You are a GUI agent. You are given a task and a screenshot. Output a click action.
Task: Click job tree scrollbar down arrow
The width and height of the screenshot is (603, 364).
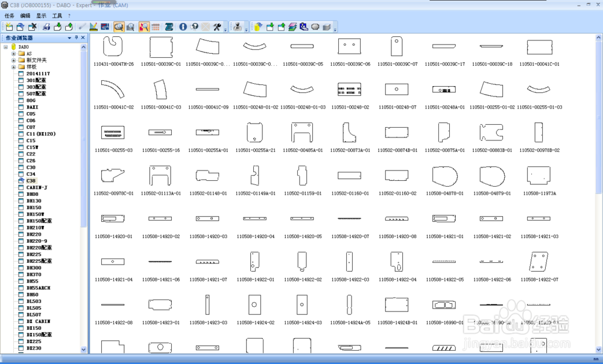pos(83,350)
